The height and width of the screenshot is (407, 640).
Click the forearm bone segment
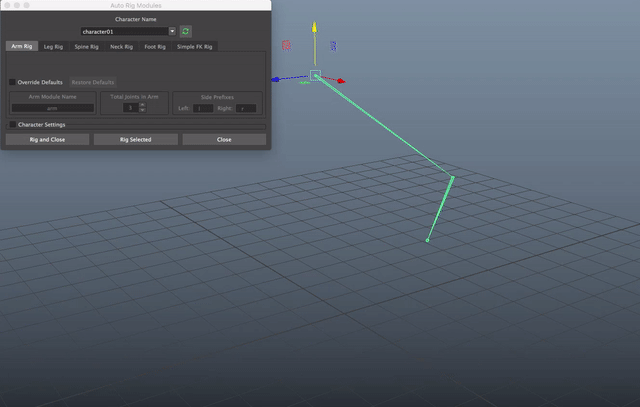pos(440,209)
